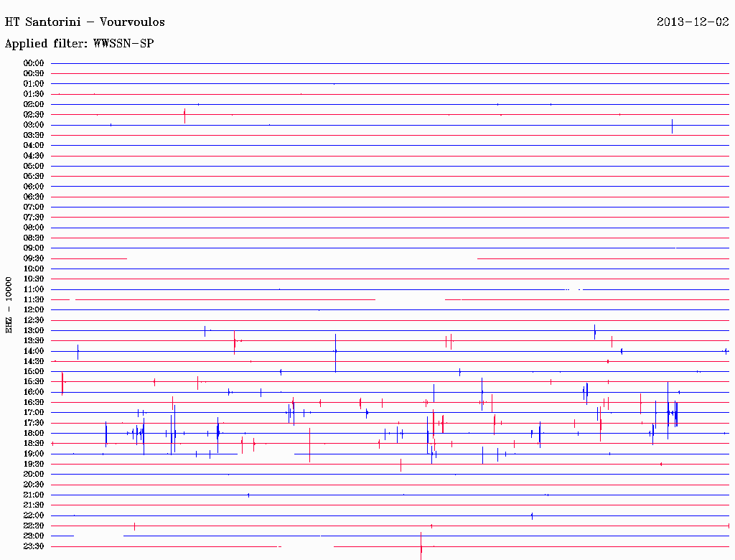Select the 11:00 time label

(34, 289)
